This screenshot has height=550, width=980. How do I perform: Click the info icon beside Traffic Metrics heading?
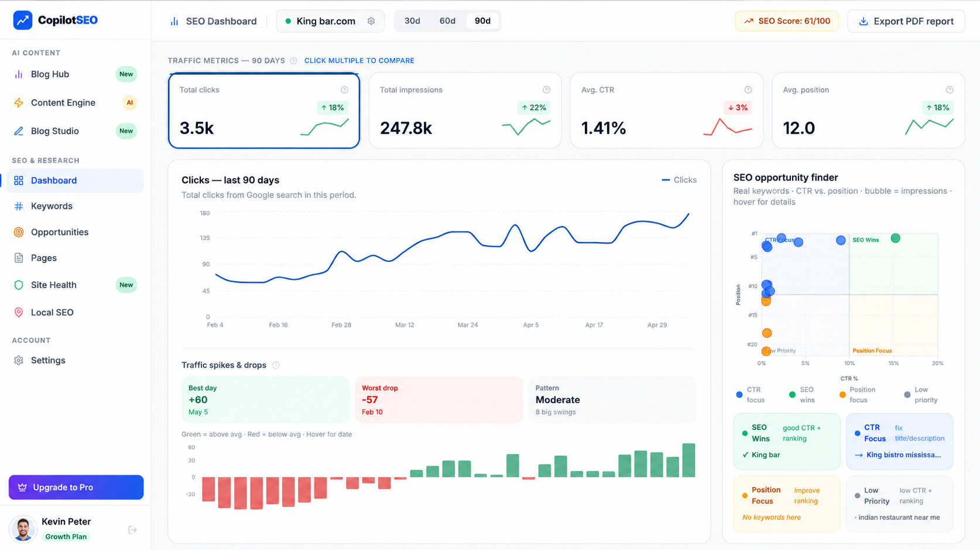[x=293, y=60]
